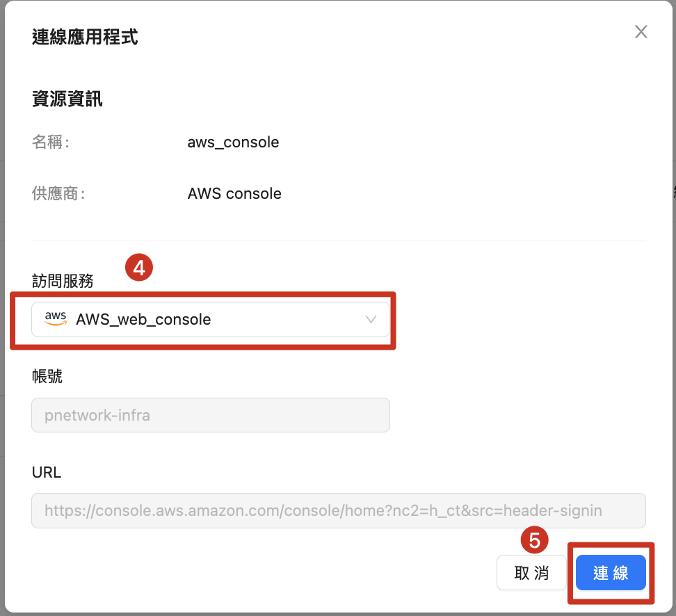Click the red step 5 badge
This screenshot has width=676, height=616.
tap(534, 540)
